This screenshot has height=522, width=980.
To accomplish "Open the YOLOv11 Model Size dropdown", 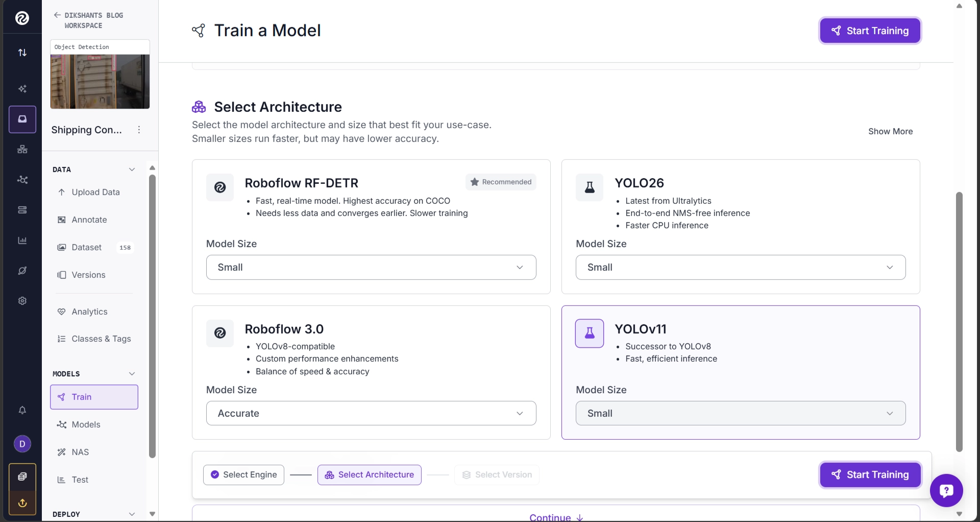I will pos(741,413).
